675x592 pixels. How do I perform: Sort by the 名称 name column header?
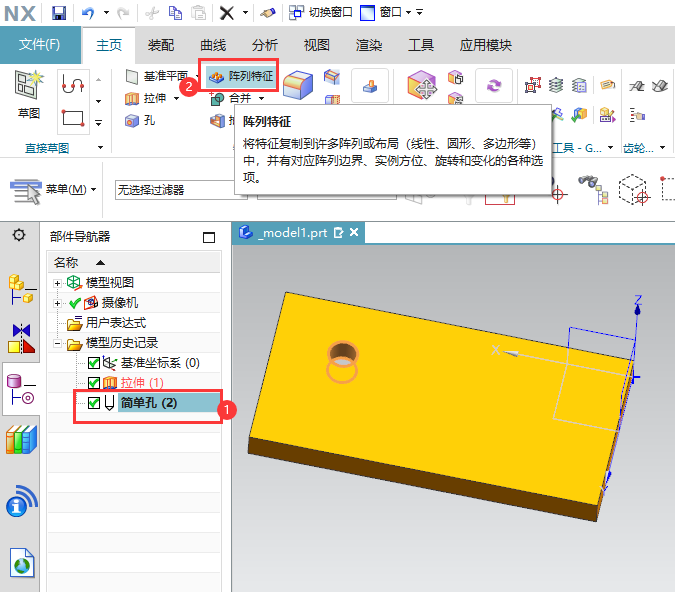coord(134,262)
